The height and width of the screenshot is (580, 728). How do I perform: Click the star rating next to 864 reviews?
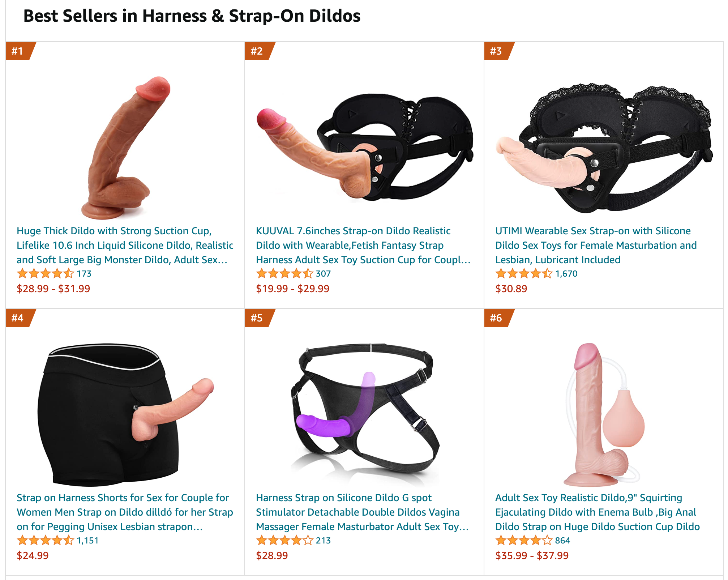click(x=524, y=541)
